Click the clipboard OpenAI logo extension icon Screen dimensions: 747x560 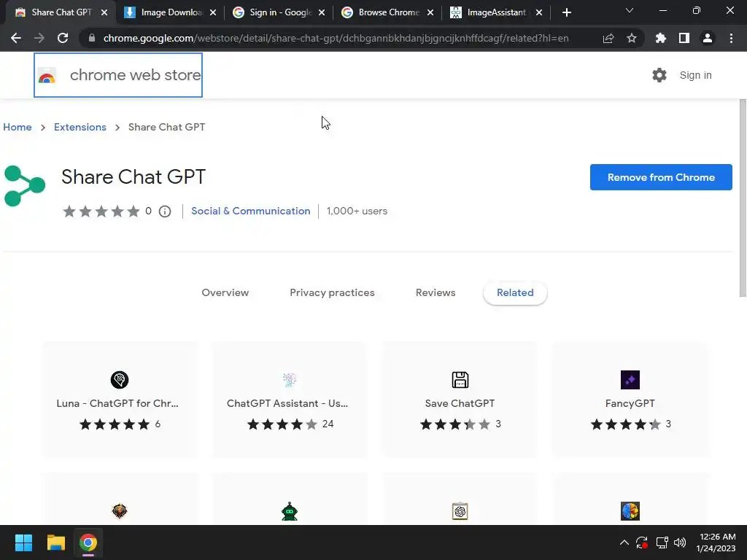[460, 511]
